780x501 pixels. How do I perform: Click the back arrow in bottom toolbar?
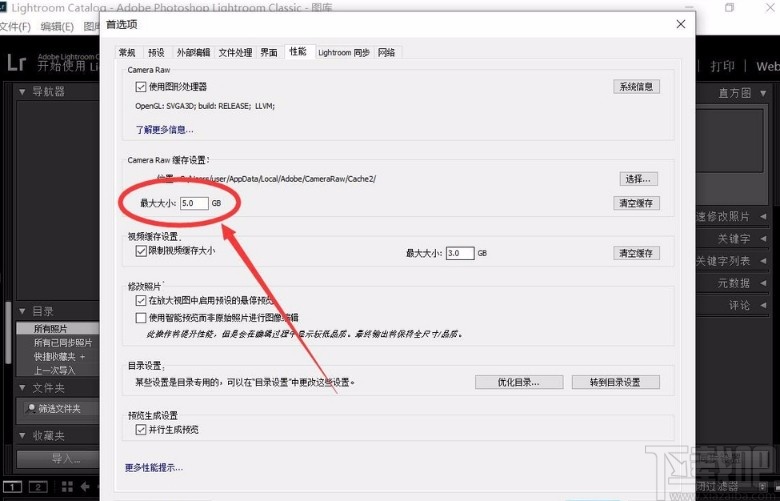pos(85,487)
